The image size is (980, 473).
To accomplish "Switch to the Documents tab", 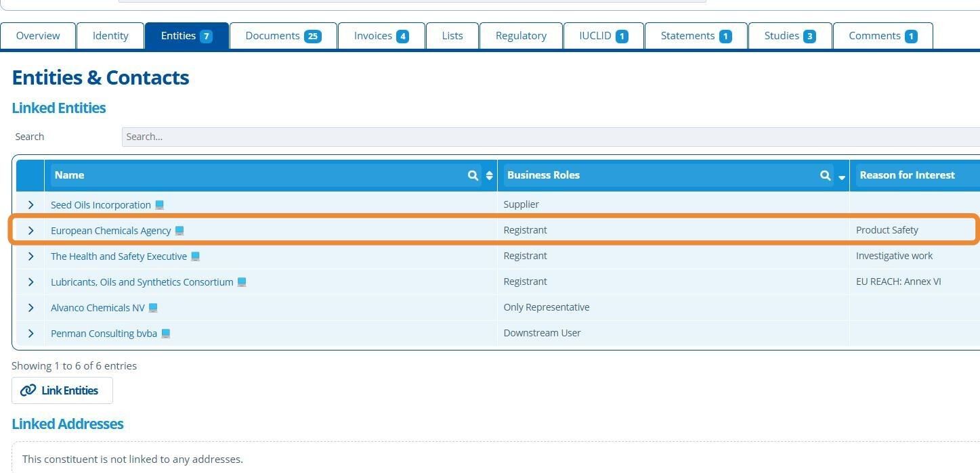I will (283, 36).
